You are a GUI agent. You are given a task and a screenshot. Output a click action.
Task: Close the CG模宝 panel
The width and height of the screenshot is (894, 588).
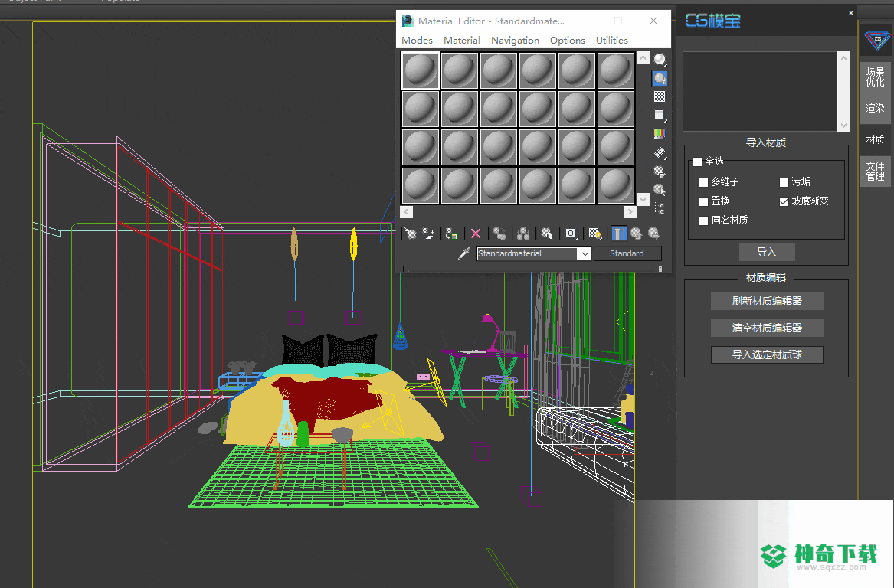[850, 12]
